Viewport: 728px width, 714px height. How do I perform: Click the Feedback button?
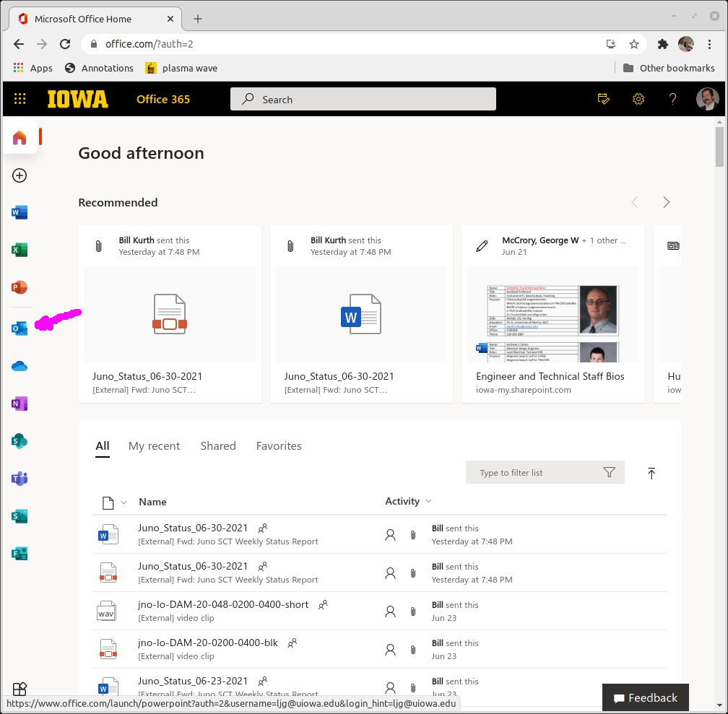pyautogui.click(x=646, y=697)
